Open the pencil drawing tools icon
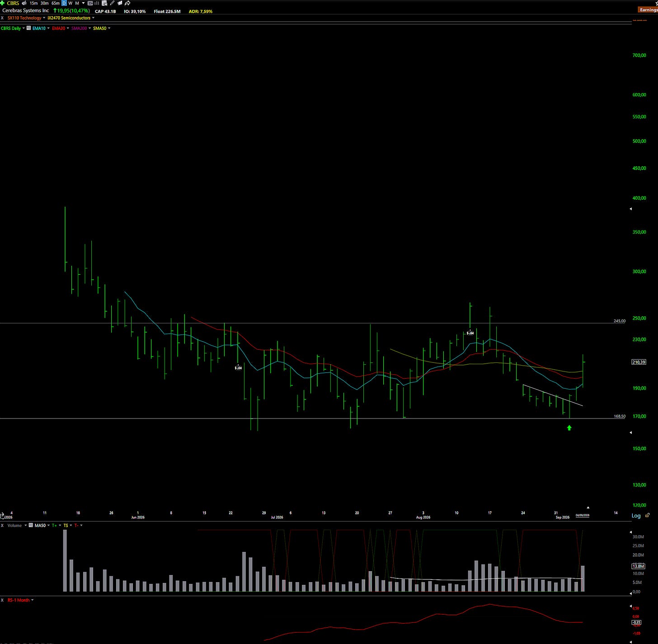The width and height of the screenshot is (658, 644). pyautogui.click(x=112, y=3)
